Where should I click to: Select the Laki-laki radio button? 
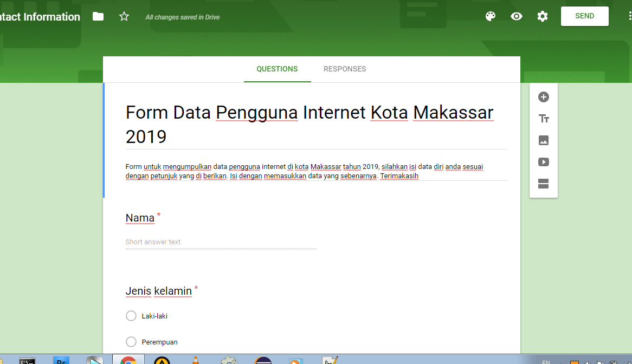[131, 316]
